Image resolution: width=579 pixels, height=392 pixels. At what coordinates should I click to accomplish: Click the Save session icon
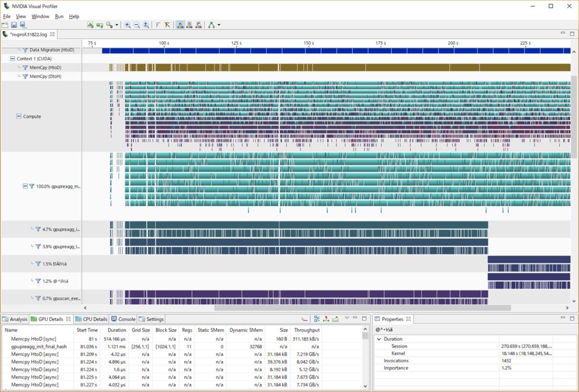point(14,25)
